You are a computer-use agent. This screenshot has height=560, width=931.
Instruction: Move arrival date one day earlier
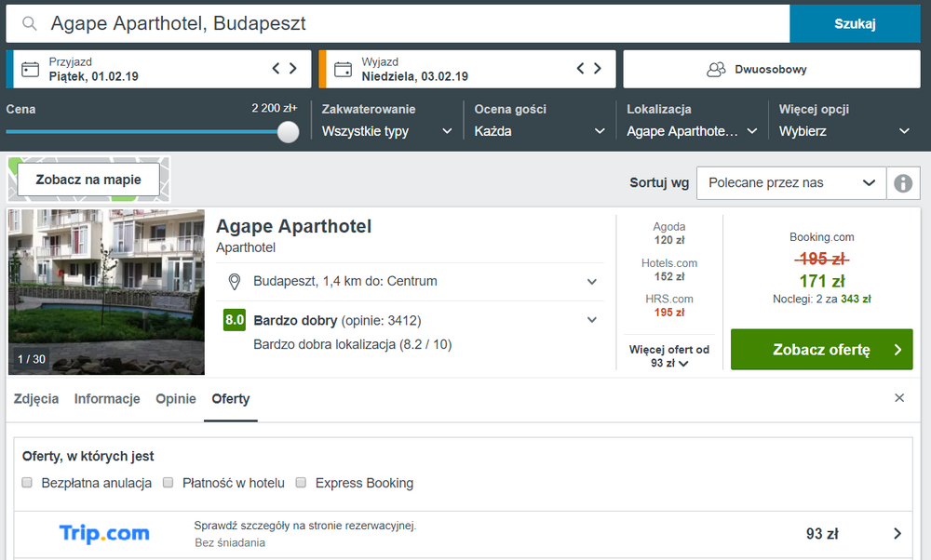277,68
